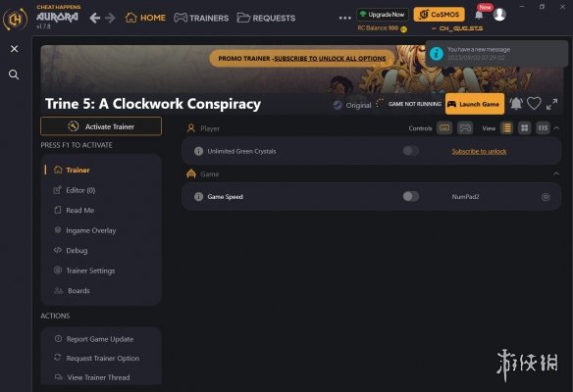Expand trainer view with fullscreen arrows icon

click(x=551, y=104)
